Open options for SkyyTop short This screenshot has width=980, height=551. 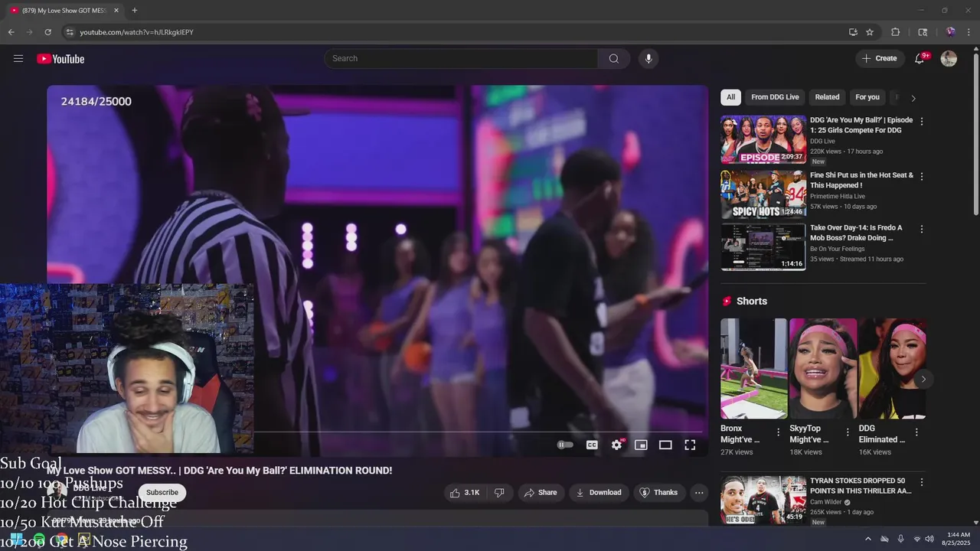coord(848,432)
